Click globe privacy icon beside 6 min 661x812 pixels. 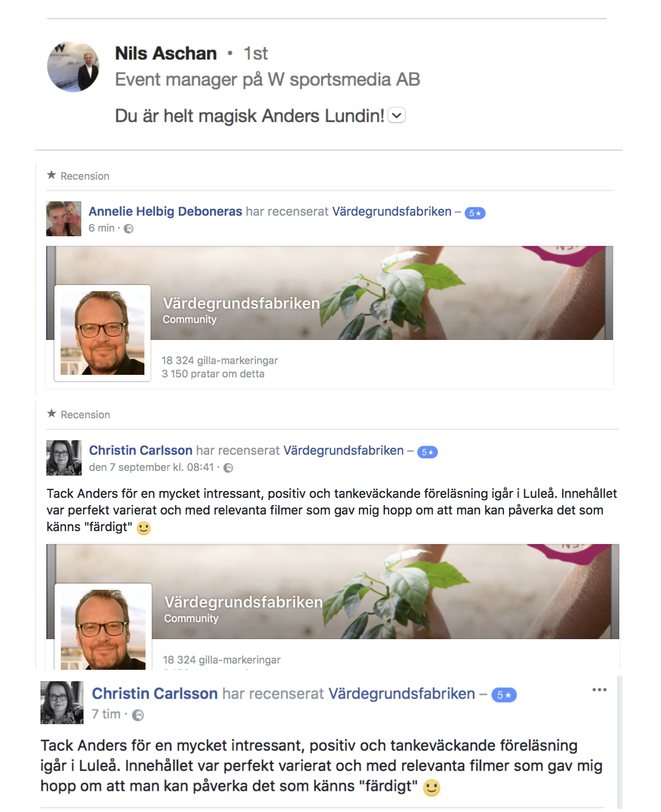pos(128,228)
